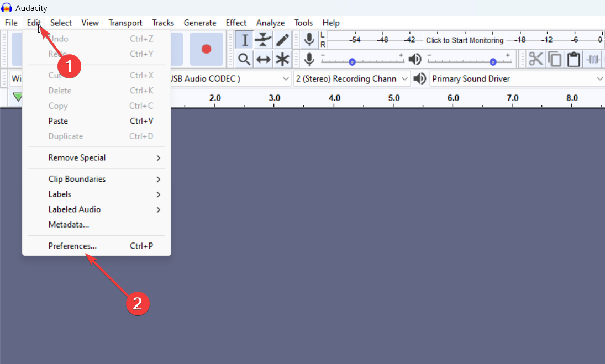605x364 pixels.
Task: Open the Analyze menu
Action: pyautogui.click(x=270, y=23)
